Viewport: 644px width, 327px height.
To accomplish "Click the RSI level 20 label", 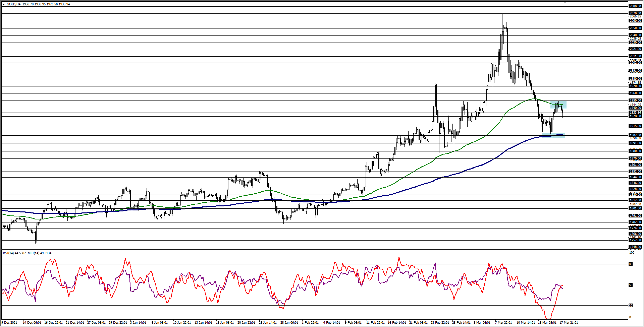I will 631,306.
